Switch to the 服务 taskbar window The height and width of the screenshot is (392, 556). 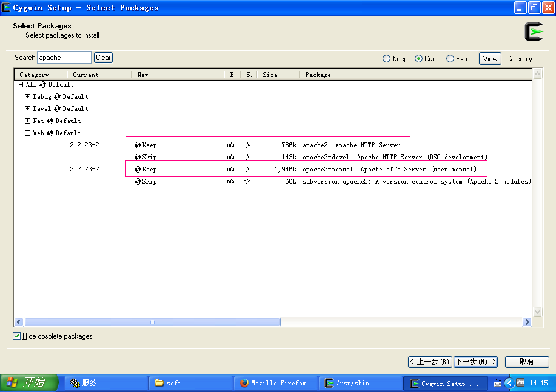coord(106,383)
